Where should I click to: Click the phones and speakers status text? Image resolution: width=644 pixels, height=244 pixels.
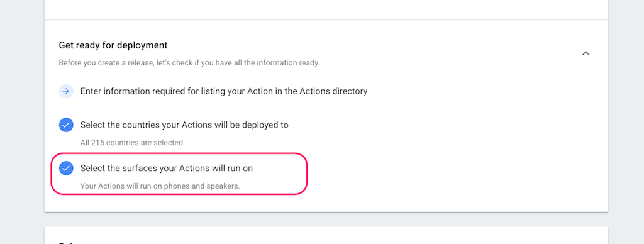[x=202, y=186]
